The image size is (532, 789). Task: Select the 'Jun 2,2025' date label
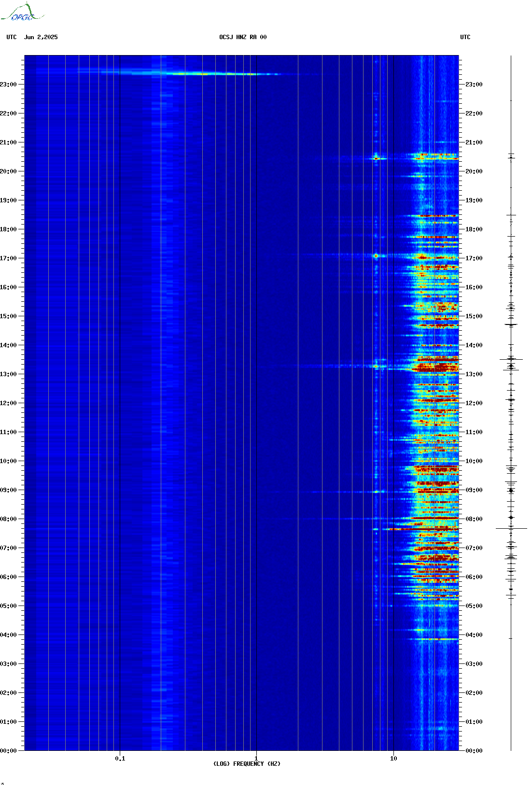tap(41, 37)
